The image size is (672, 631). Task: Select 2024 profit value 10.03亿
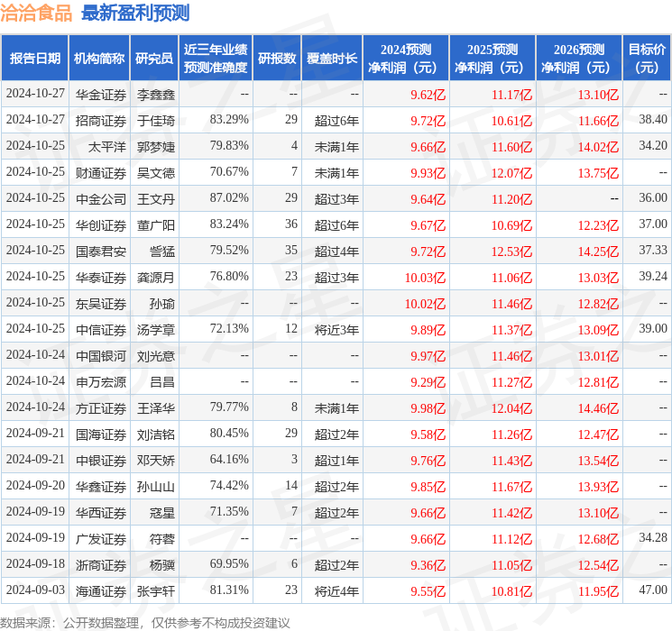click(x=425, y=278)
